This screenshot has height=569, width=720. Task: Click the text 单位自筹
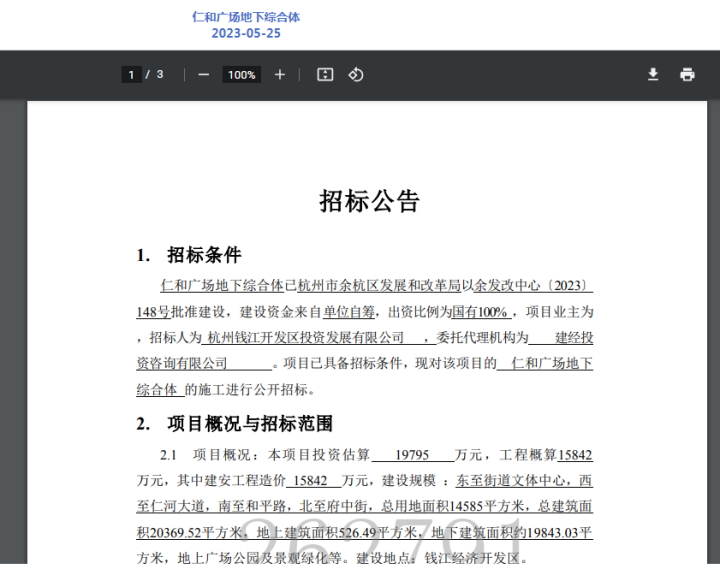tap(349, 312)
